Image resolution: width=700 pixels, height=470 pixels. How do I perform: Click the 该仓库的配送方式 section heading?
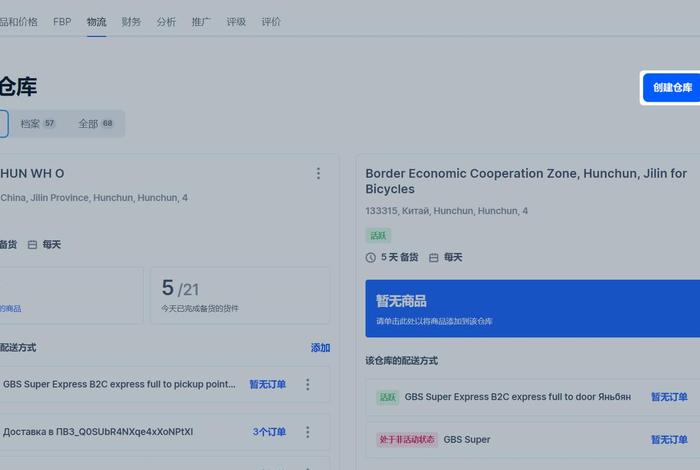[402, 361]
